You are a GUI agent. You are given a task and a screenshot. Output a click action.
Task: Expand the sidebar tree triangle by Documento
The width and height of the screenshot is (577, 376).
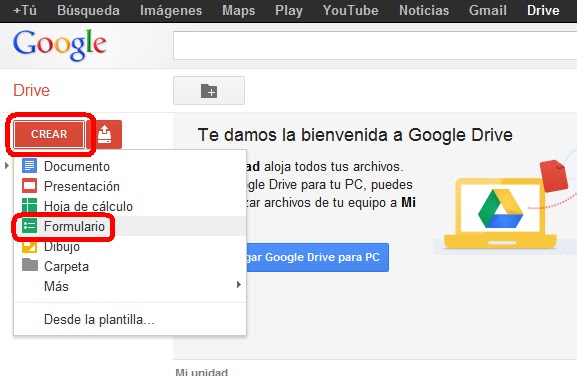(7, 166)
